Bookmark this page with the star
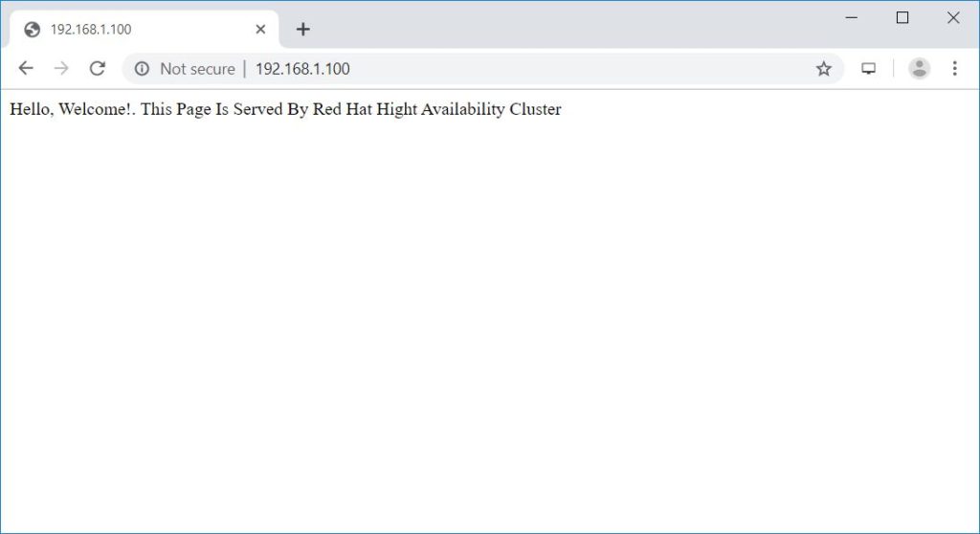Screen dimensions: 980x534 coord(824,69)
